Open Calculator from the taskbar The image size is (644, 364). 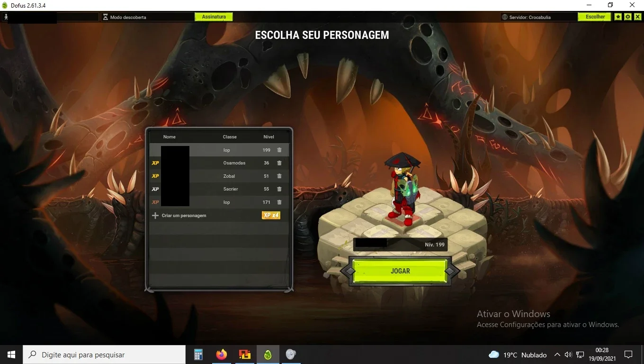click(198, 355)
